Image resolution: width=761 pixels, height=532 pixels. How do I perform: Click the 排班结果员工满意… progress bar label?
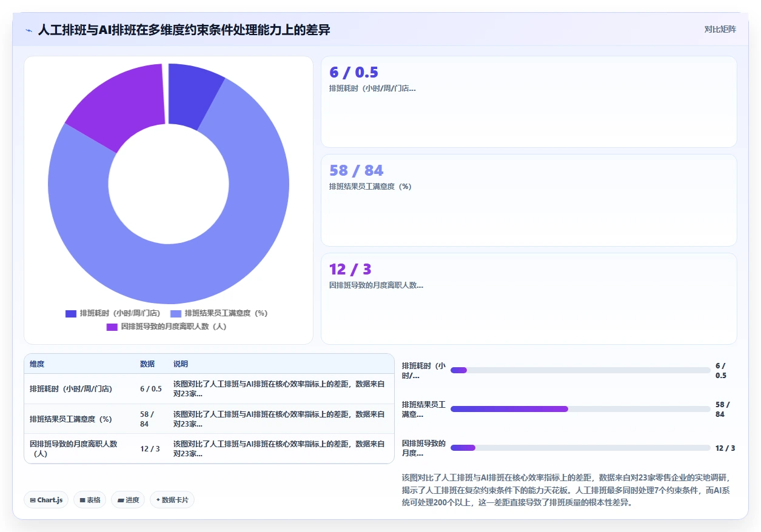click(x=423, y=410)
